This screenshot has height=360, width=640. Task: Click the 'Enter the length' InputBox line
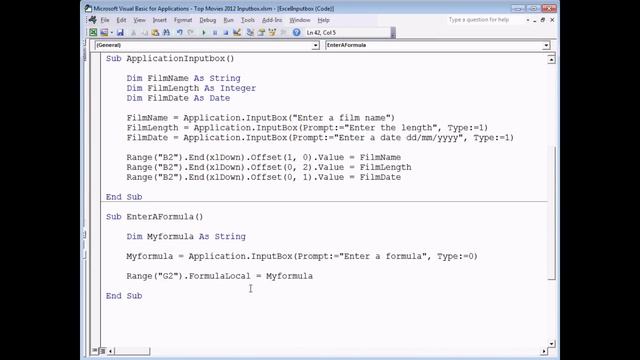click(307, 128)
